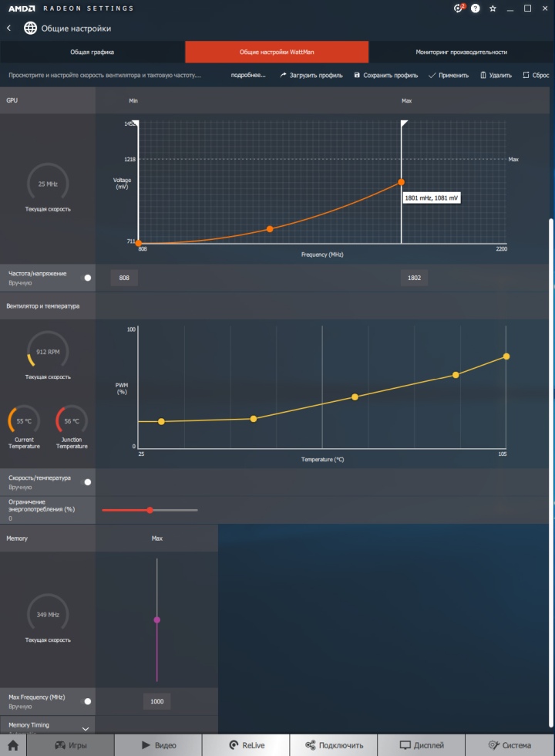Click the Max frequency flag marker
555x756 pixels.
[404, 123]
